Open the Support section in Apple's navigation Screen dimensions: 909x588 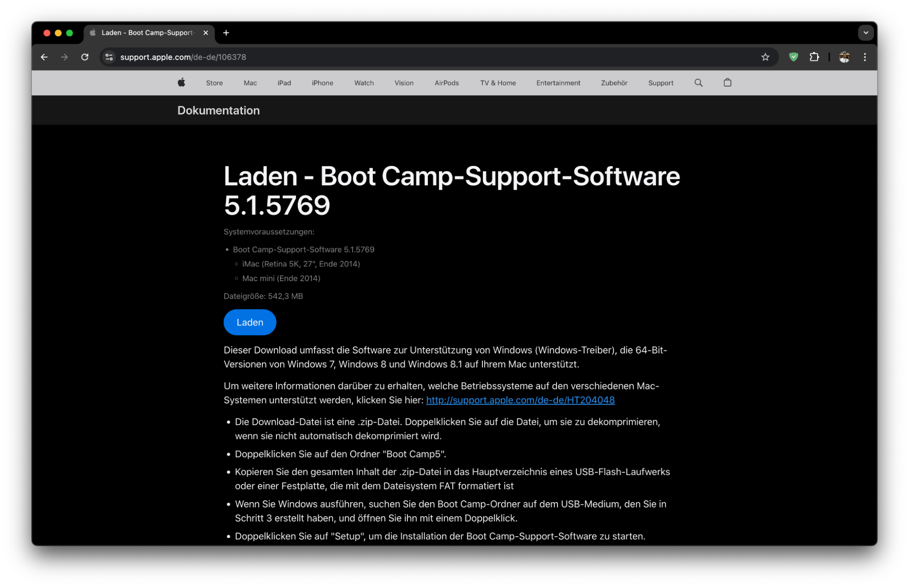click(660, 83)
